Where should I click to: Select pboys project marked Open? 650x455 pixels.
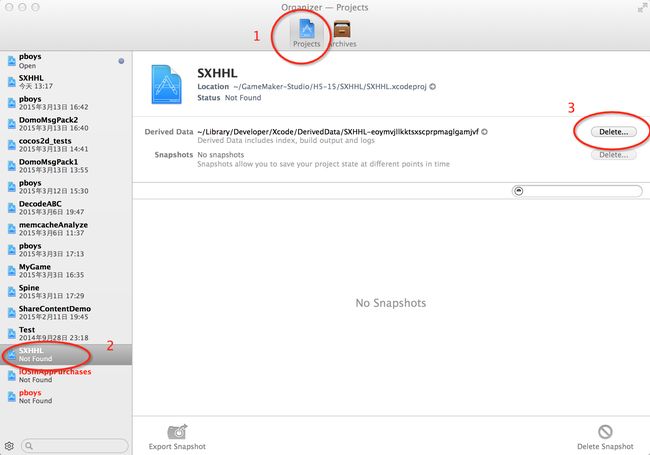(66, 61)
